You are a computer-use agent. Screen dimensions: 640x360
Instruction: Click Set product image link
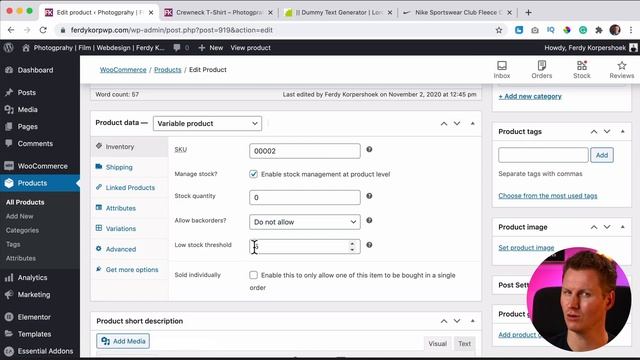pyautogui.click(x=526, y=247)
